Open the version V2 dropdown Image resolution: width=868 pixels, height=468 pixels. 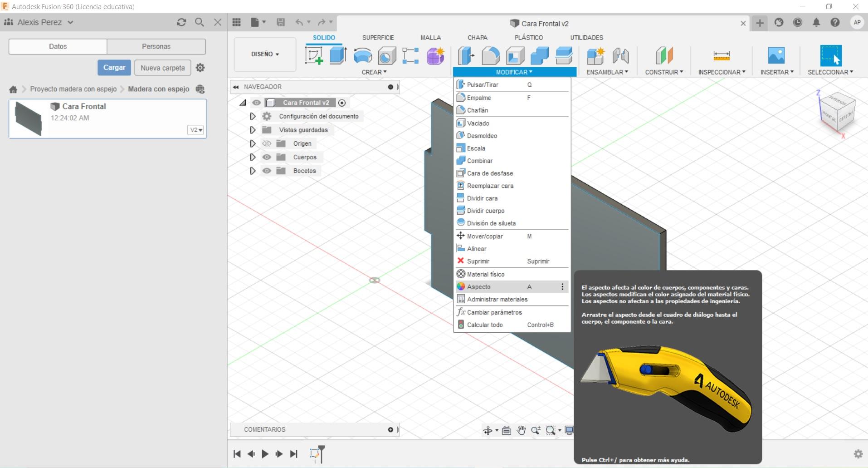[196, 130]
